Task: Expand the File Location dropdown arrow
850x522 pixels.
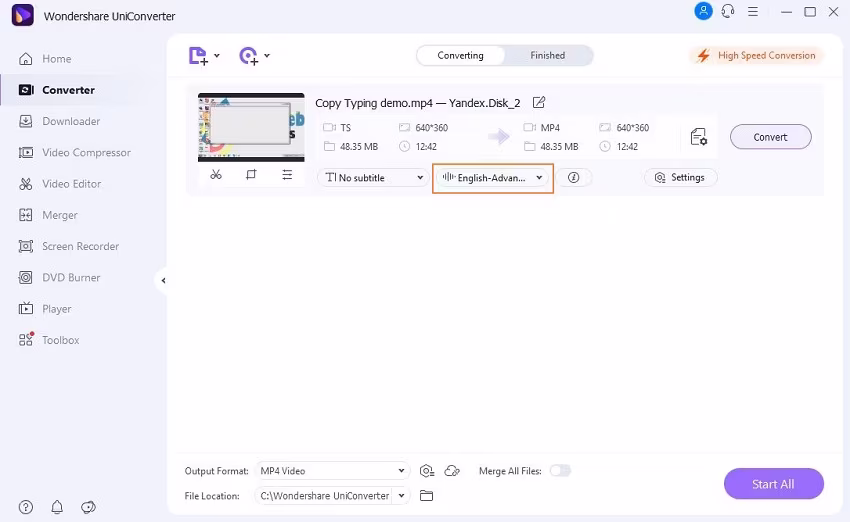Action: [401, 495]
